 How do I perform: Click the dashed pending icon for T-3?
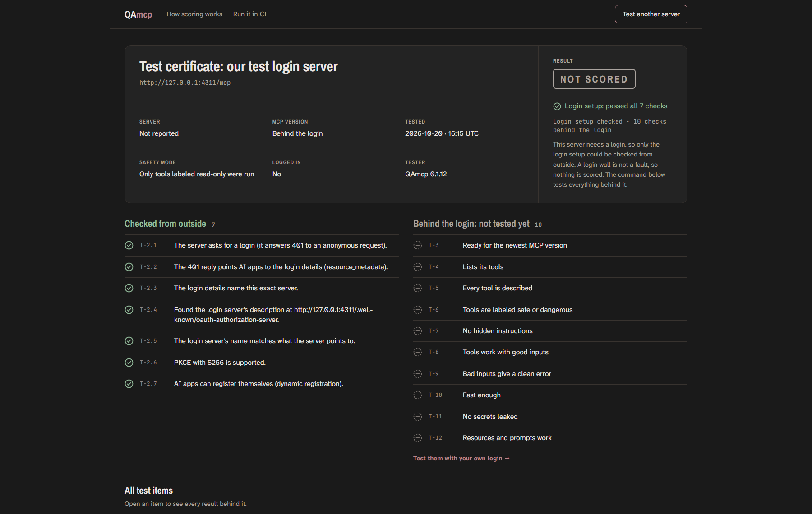tap(418, 245)
